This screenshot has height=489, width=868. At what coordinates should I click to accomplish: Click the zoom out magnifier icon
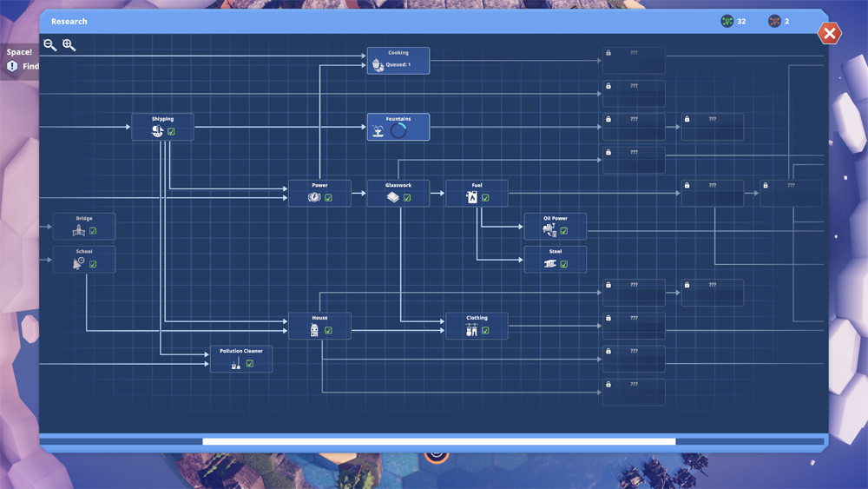pyautogui.click(x=49, y=45)
